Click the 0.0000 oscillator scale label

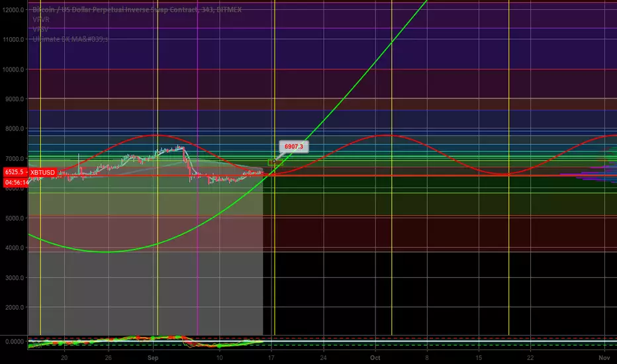(x=15, y=341)
